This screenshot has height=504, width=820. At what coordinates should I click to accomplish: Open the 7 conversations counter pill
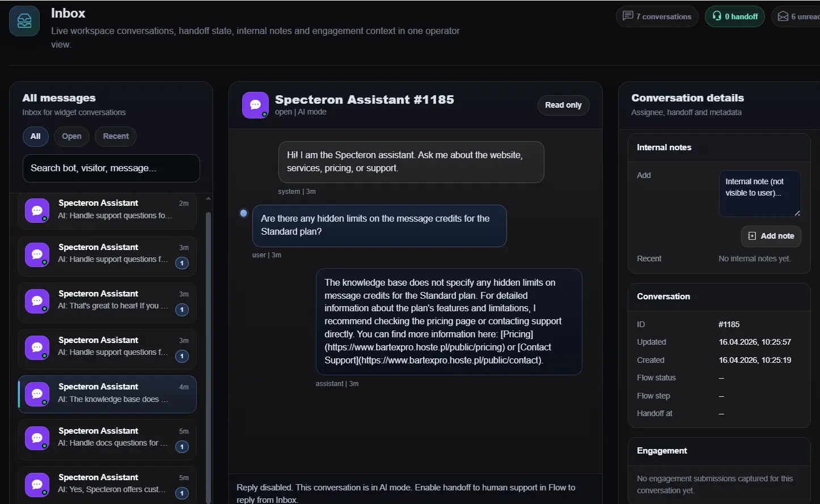(657, 16)
